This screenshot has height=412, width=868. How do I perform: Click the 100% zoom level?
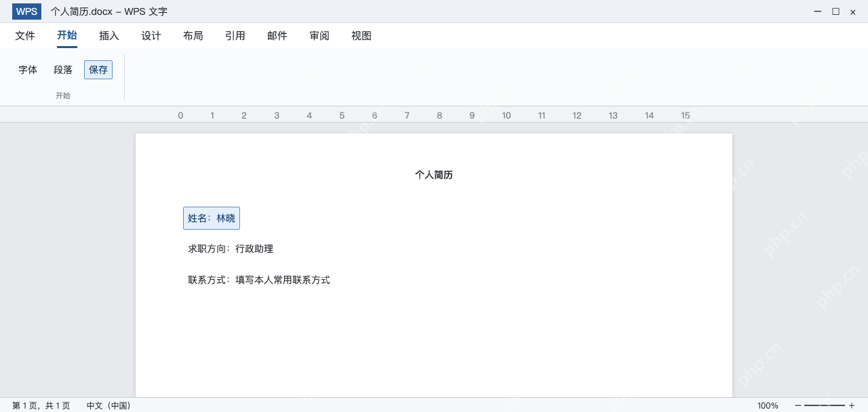pyautogui.click(x=768, y=405)
